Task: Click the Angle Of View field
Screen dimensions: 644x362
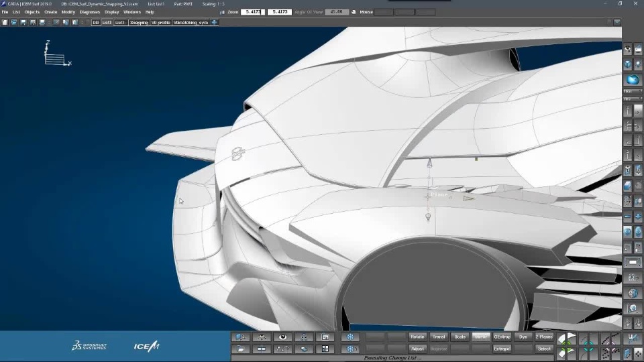Action: pyautogui.click(x=337, y=12)
